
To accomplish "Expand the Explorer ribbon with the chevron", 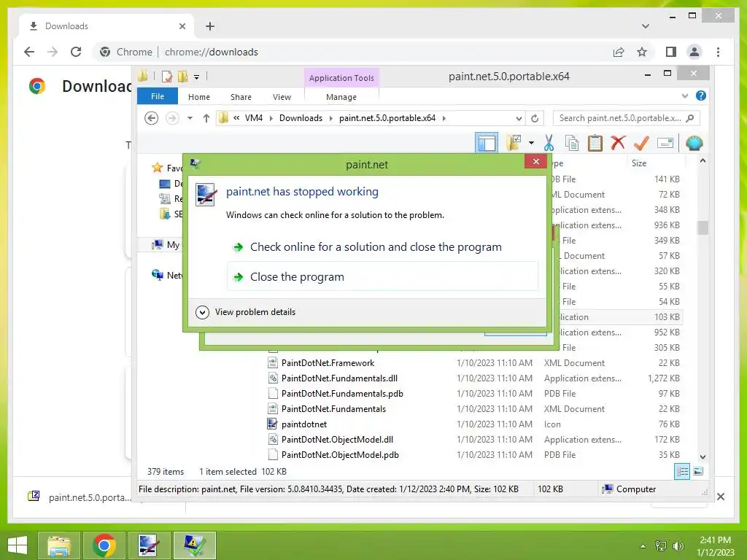I will (x=684, y=96).
